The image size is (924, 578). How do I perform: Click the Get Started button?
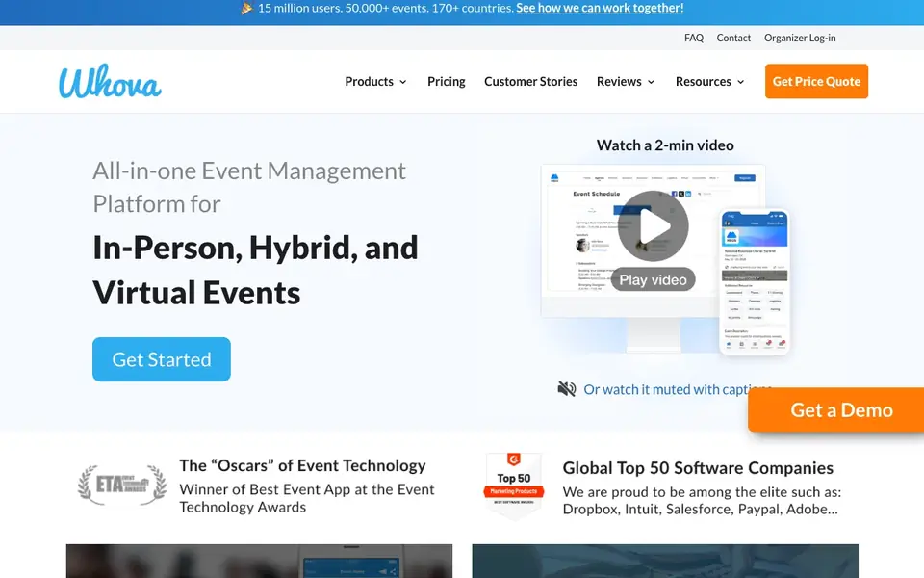coord(162,359)
